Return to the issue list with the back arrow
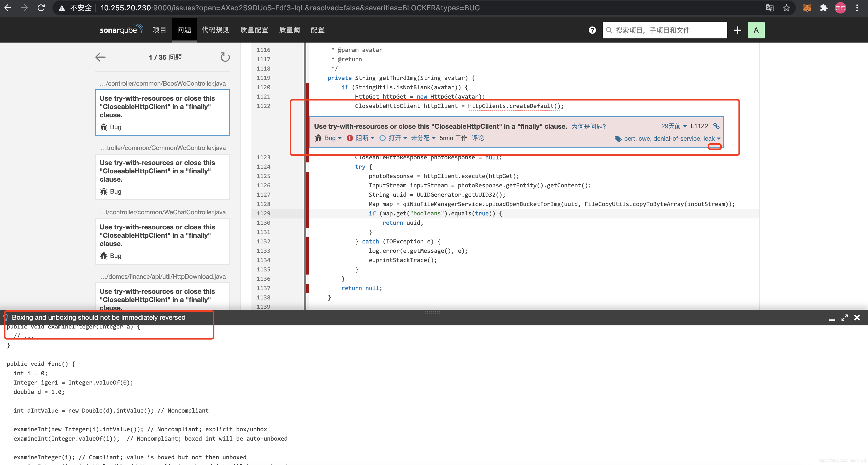The width and height of the screenshot is (868, 465). click(x=100, y=57)
